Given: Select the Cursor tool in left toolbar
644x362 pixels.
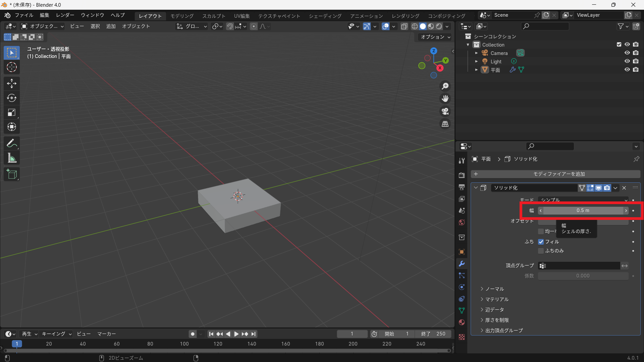Looking at the screenshot, I should (x=12, y=67).
